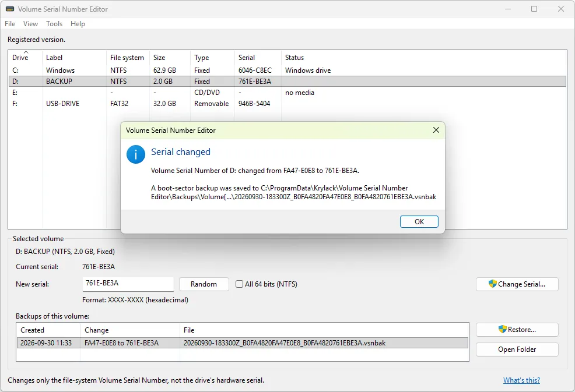Click the Windows drive status cell

click(308, 70)
